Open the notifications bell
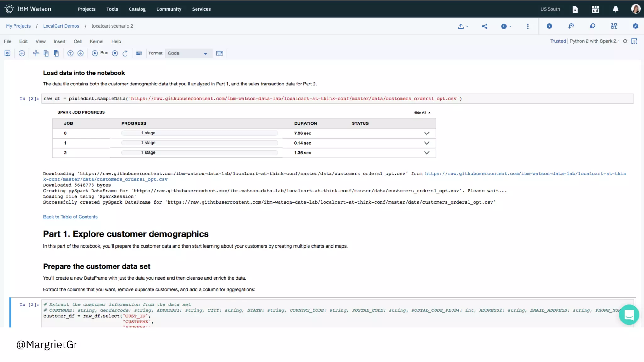The height and width of the screenshot is (362, 644). (615, 9)
